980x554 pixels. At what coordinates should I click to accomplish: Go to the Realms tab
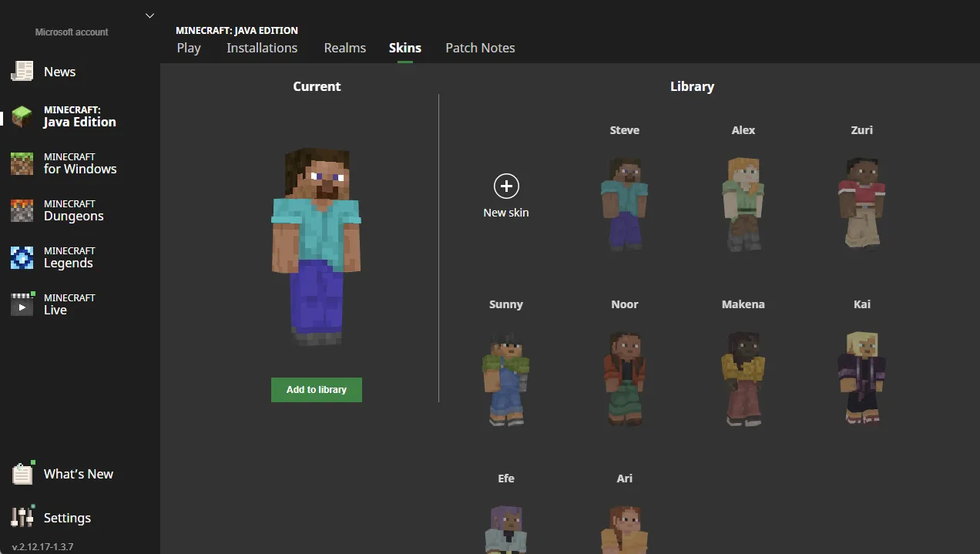tap(345, 48)
